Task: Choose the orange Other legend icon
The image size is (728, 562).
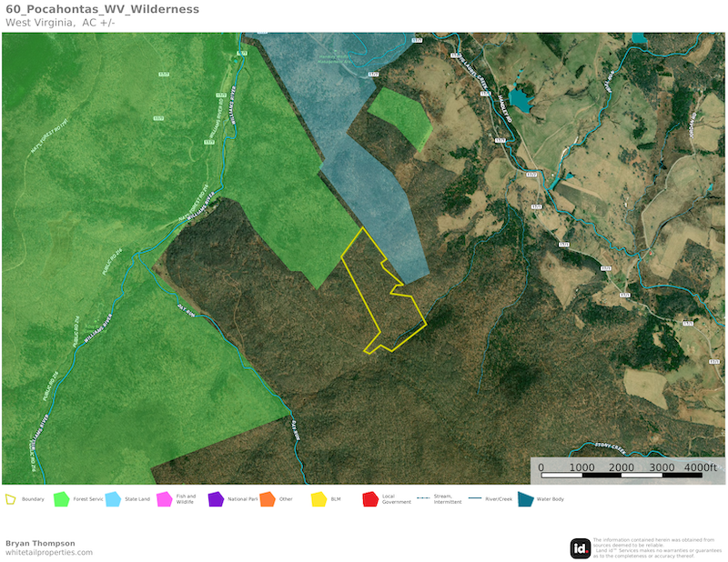Action: (x=268, y=499)
